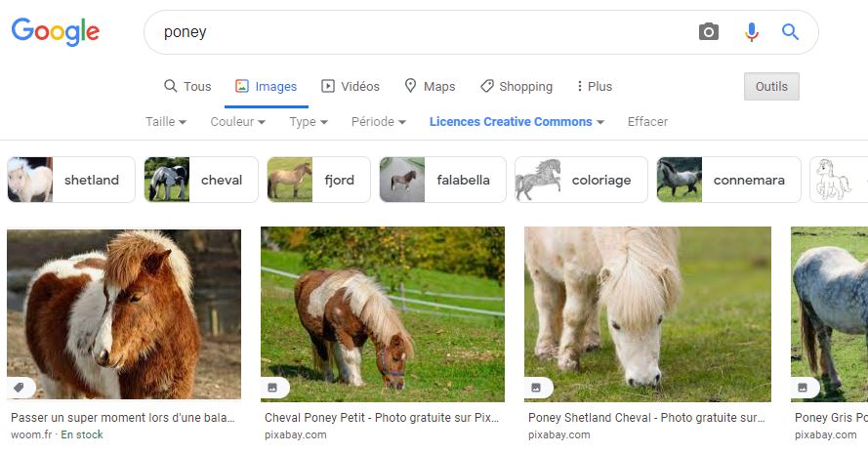The width and height of the screenshot is (868, 454).
Task: Click product tag icon on first pony image
Action: pyautogui.click(x=19, y=387)
